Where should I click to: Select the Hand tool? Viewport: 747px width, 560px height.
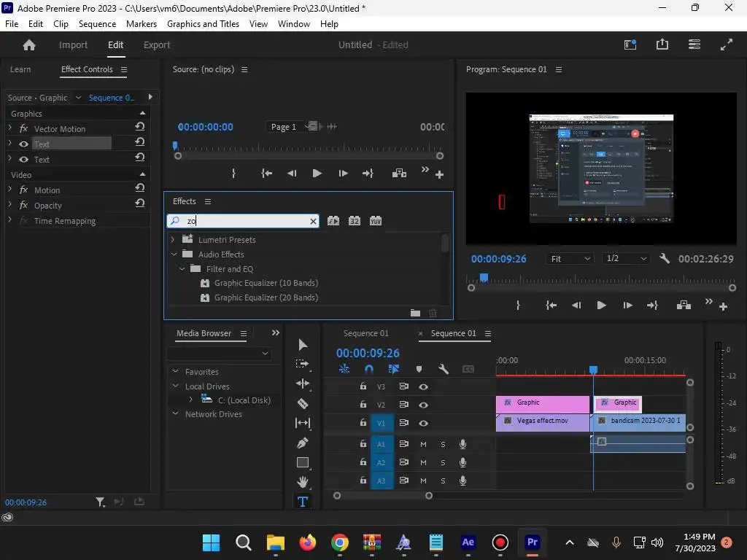[x=303, y=482]
